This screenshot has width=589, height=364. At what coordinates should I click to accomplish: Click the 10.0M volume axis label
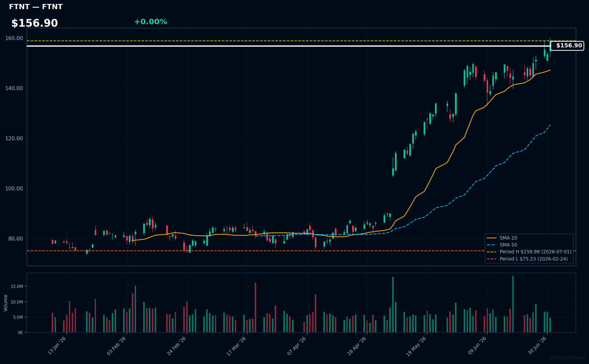pyautogui.click(x=17, y=302)
